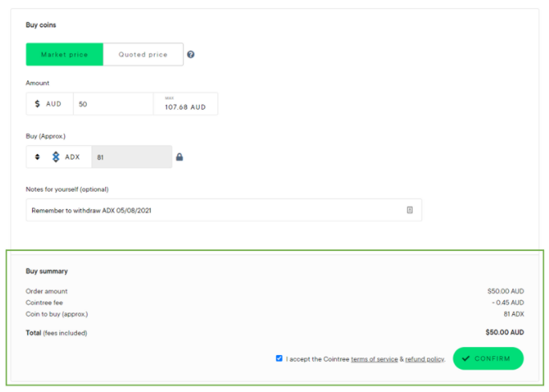Click the ADX coin logo icon
Image resolution: width=549 pixels, height=392 pixels.
pos(55,156)
